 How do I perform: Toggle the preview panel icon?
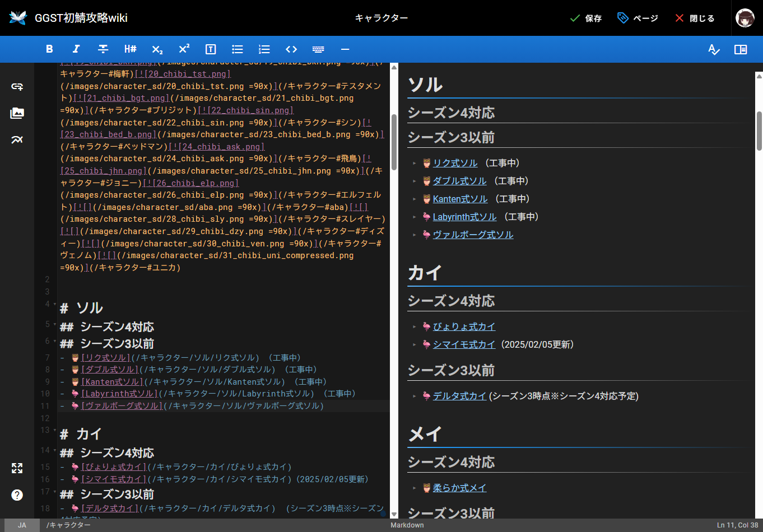click(741, 49)
